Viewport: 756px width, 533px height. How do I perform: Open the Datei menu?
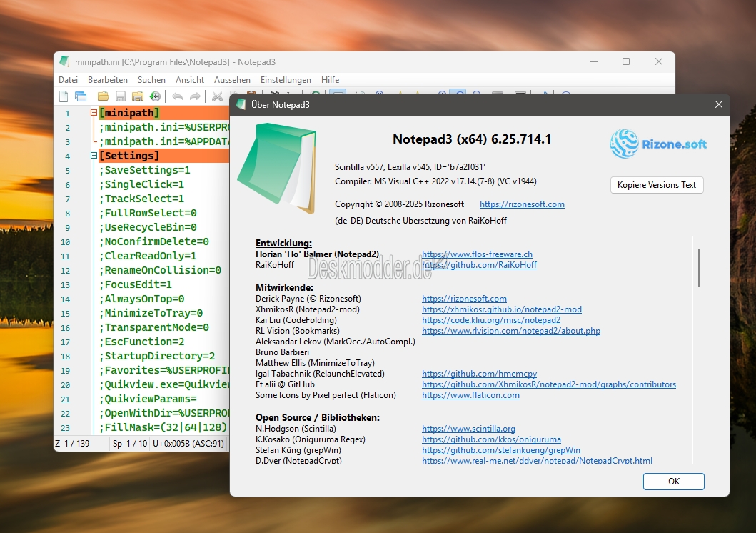68,79
